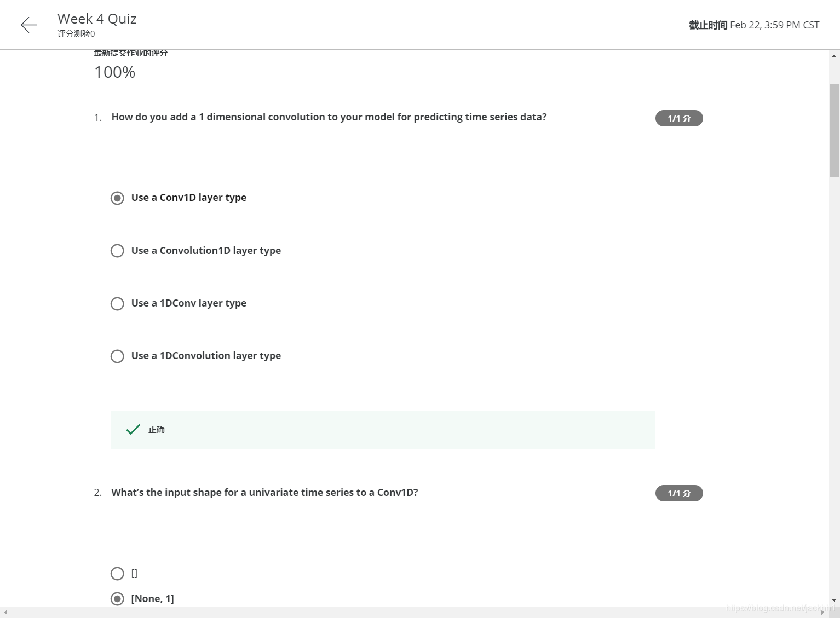840x618 pixels.
Task: Click the vertical scrollbar down arrow
Action: (x=834, y=600)
